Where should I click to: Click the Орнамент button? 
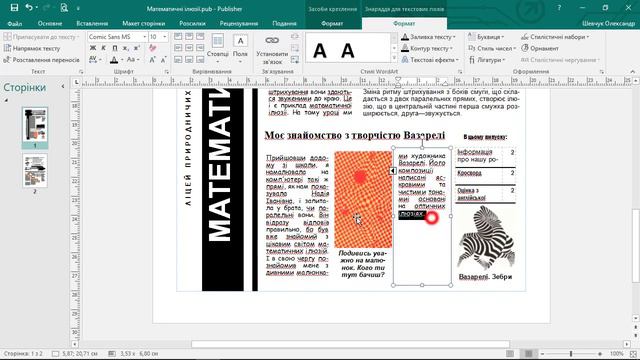(540, 48)
